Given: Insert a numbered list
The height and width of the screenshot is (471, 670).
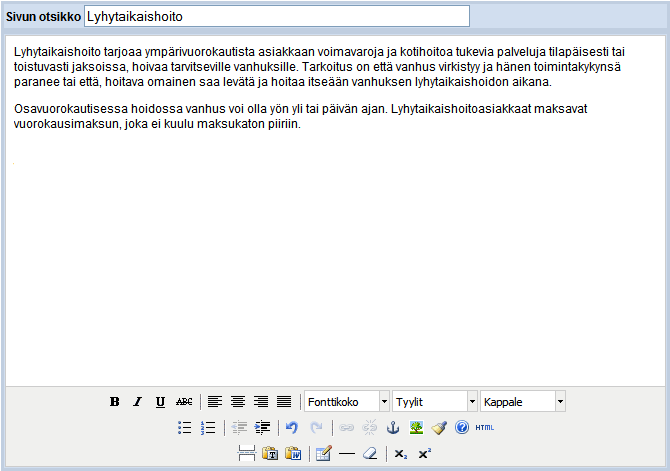Looking at the screenshot, I should point(208,427).
